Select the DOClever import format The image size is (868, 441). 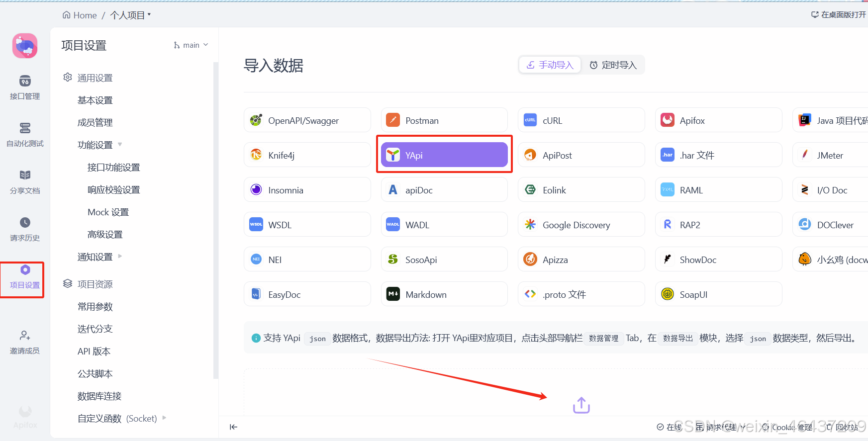pos(830,225)
